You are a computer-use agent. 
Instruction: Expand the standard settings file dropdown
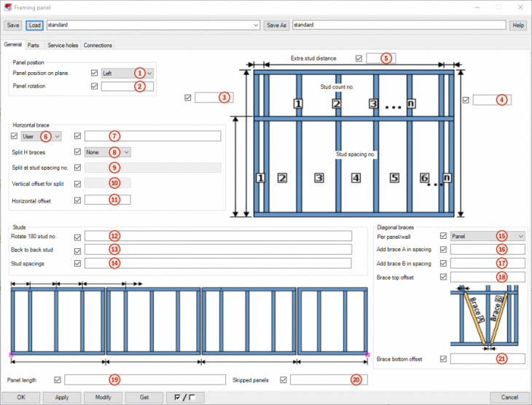tap(256, 25)
